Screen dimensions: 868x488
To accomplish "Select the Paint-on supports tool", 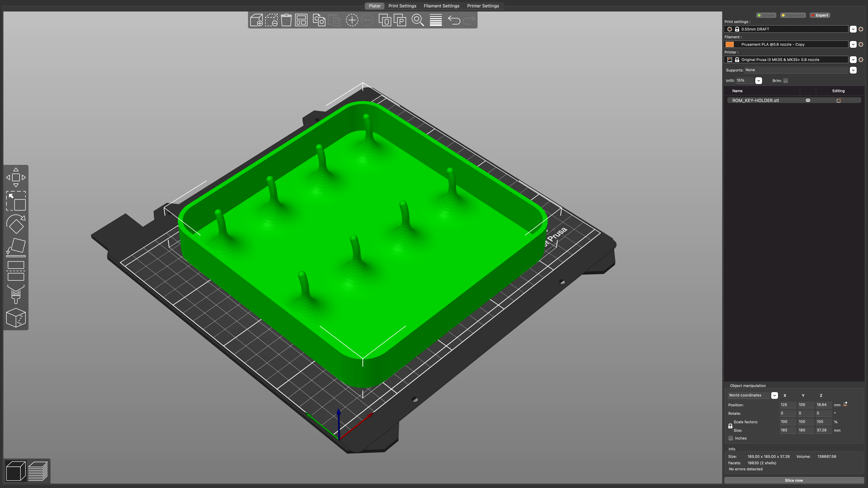I will click(x=16, y=294).
